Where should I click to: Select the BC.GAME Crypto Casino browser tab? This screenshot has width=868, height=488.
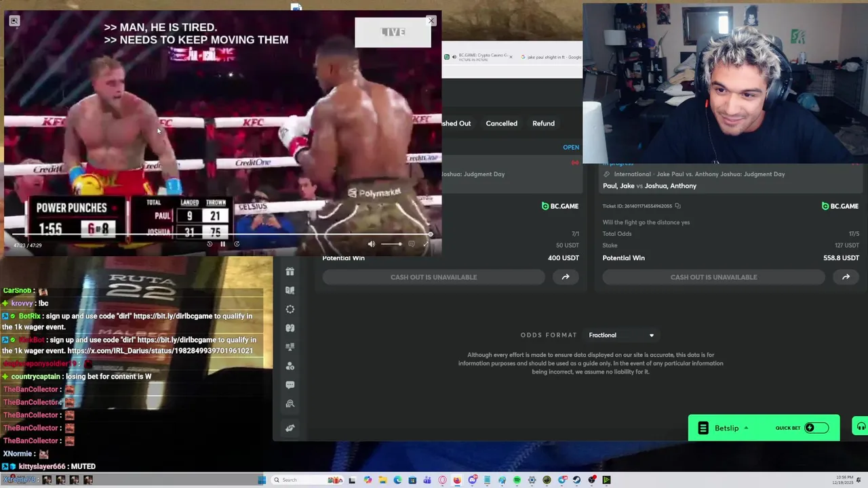click(478, 57)
